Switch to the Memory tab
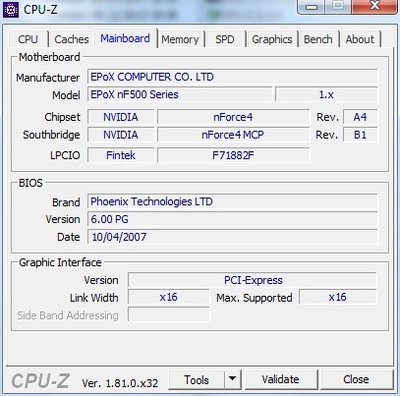The image size is (400, 396). pos(180,39)
